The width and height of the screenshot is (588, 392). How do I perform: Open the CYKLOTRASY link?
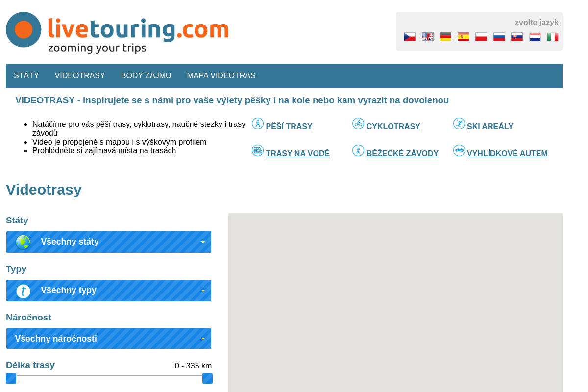[x=393, y=126]
